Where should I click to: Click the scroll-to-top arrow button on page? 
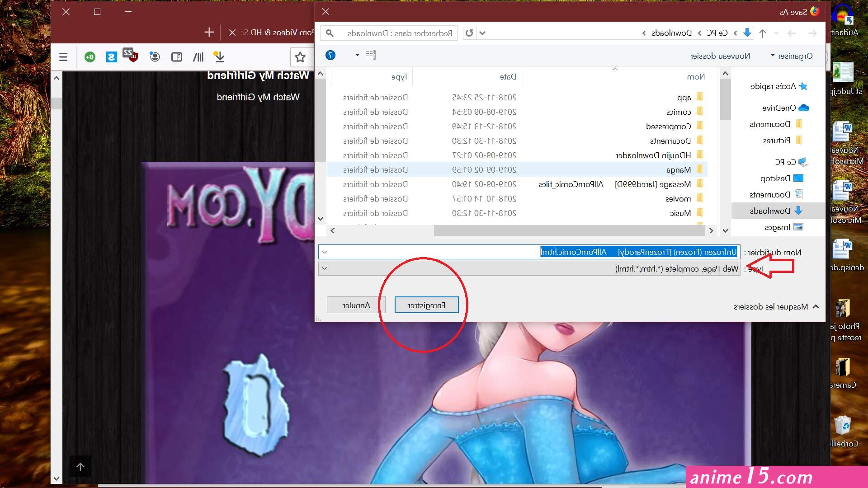(x=80, y=467)
